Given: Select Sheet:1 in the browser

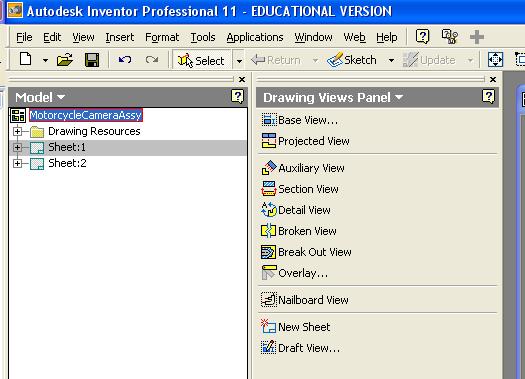Looking at the screenshot, I should (67, 147).
